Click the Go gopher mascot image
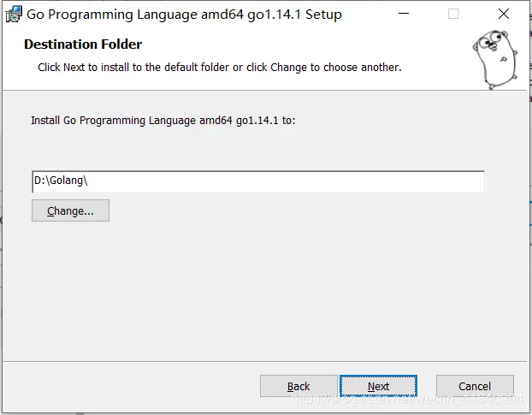This screenshot has width=532, height=415. [x=495, y=59]
